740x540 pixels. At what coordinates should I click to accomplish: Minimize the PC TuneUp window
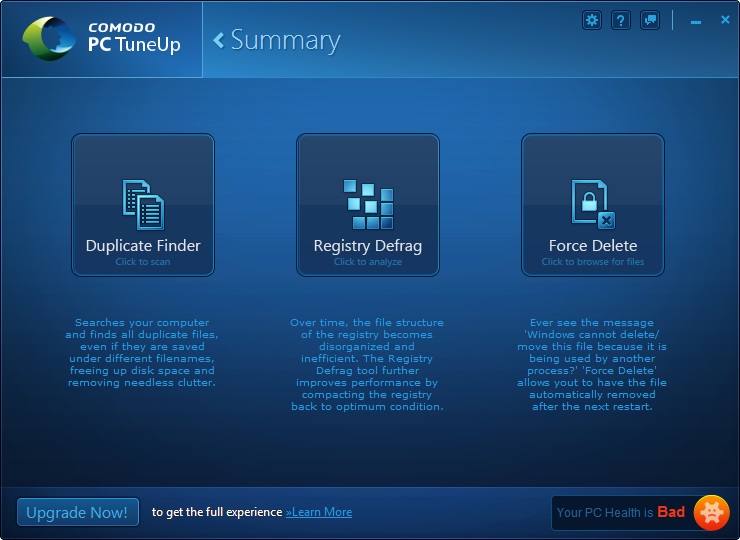(696, 22)
